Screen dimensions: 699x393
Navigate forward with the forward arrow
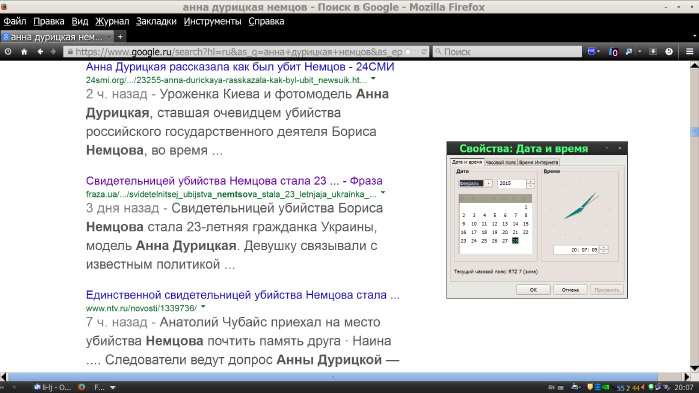[53, 52]
